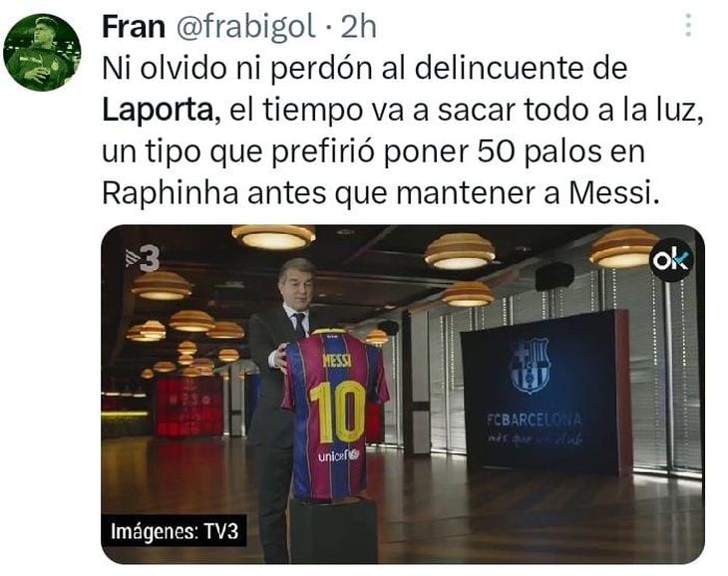Click the unicef logo on the jersey

[338, 455]
